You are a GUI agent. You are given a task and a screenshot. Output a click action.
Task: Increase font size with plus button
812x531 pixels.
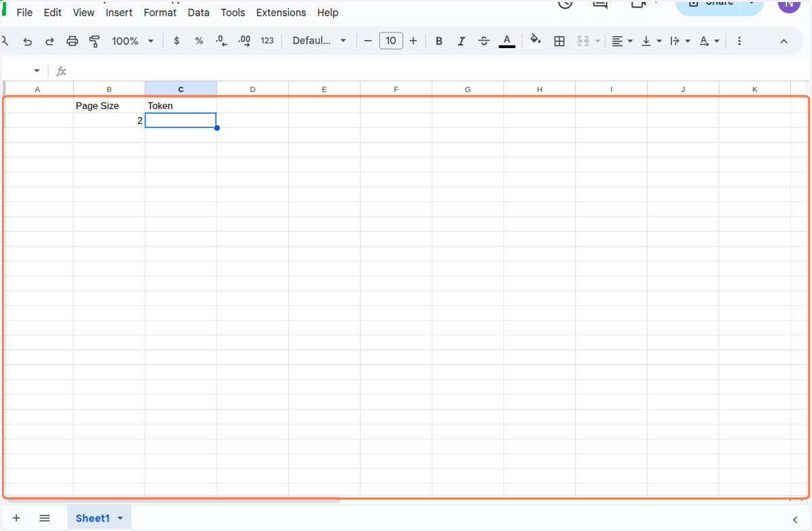413,41
